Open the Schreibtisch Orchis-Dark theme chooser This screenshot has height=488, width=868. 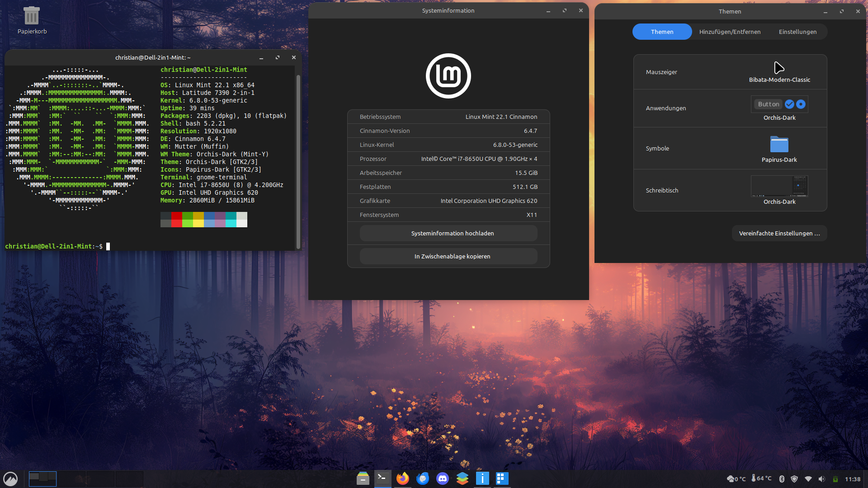point(779,190)
